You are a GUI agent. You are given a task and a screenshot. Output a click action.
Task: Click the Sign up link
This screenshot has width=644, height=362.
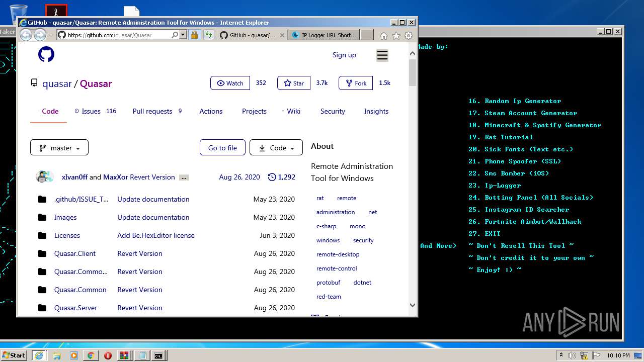(x=344, y=55)
